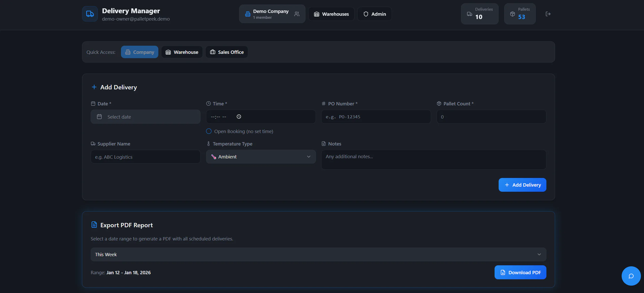Focus the Pallet Count input field
644x293 pixels.
coord(491,117)
